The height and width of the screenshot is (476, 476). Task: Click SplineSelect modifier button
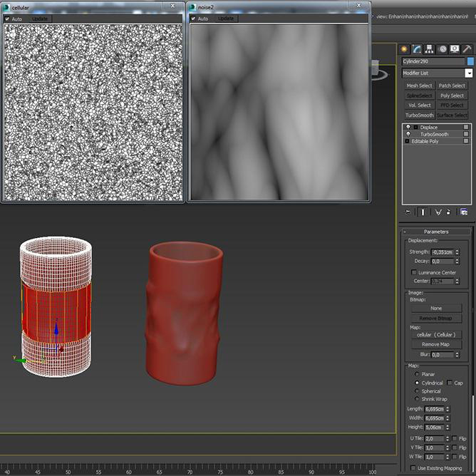pos(419,95)
